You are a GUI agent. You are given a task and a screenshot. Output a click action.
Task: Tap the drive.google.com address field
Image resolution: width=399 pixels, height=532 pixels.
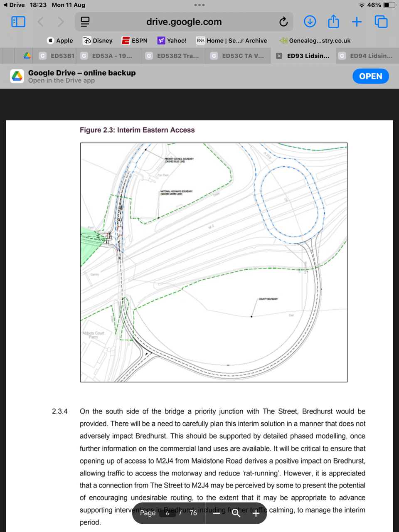tap(184, 22)
